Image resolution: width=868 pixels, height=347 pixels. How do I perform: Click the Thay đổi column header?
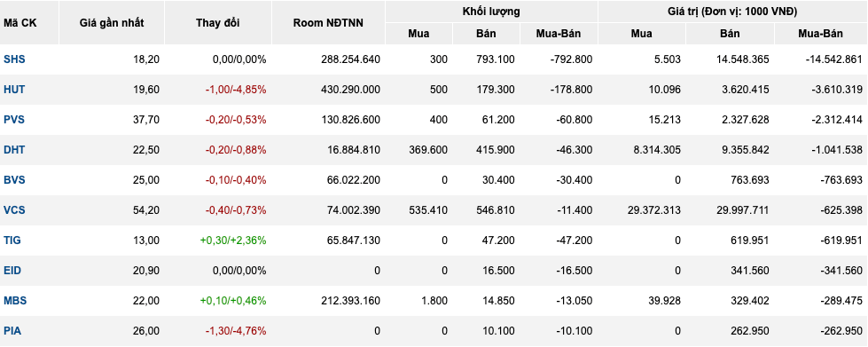218,23
